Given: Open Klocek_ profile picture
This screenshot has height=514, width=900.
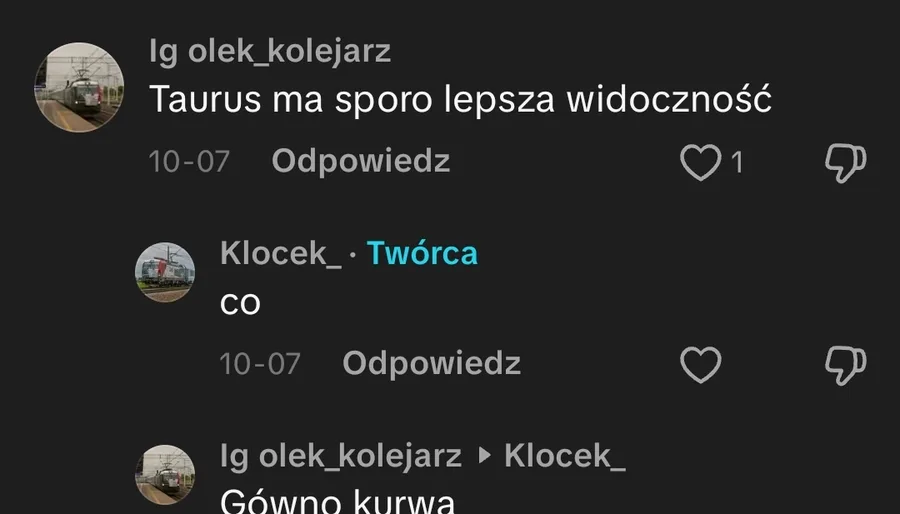Looking at the screenshot, I should (x=165, y=272).
